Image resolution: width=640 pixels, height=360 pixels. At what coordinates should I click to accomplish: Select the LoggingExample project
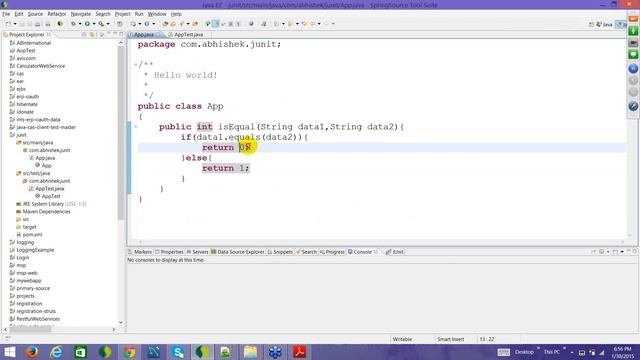(35, 250)
